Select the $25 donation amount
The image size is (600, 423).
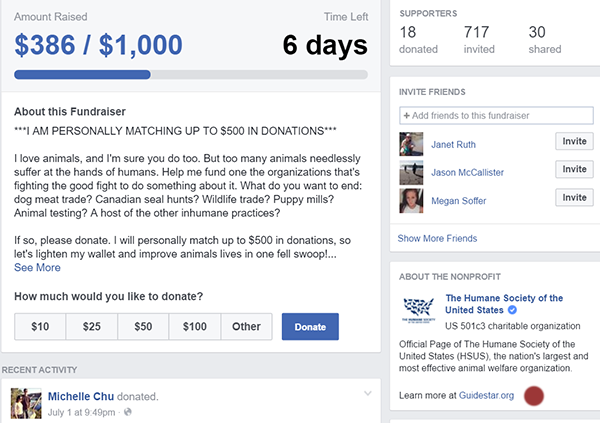92,327
